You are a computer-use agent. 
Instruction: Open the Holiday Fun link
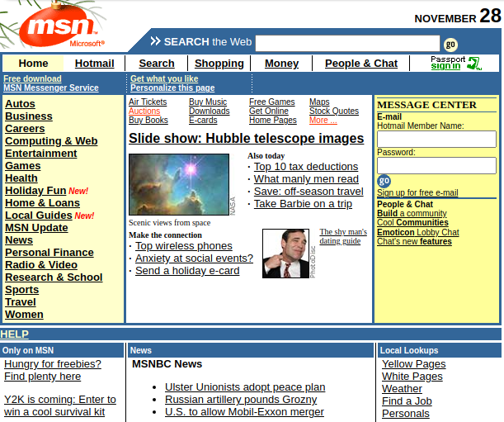[x=35, y=191]
